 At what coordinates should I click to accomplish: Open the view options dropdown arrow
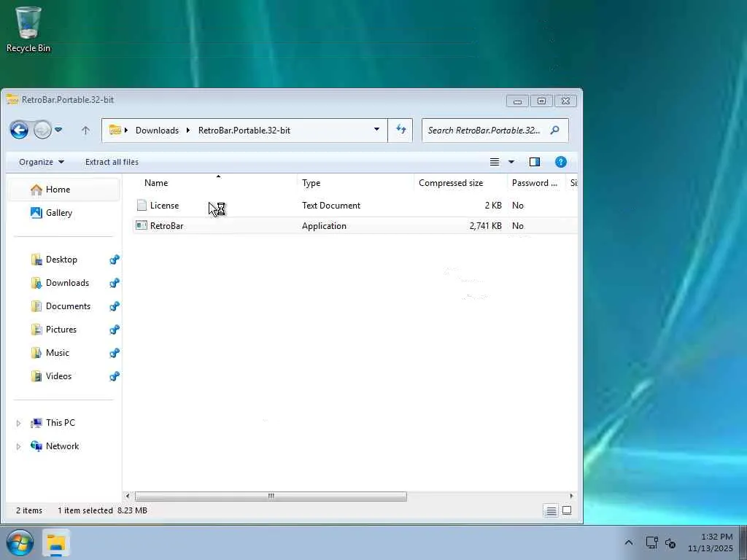(x=511, y=162)
